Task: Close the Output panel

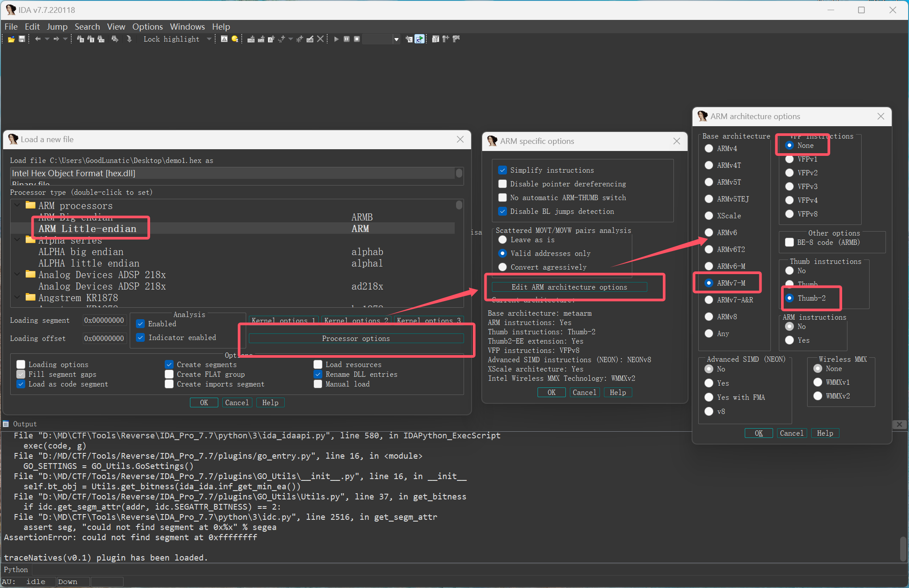Action: 899,424
